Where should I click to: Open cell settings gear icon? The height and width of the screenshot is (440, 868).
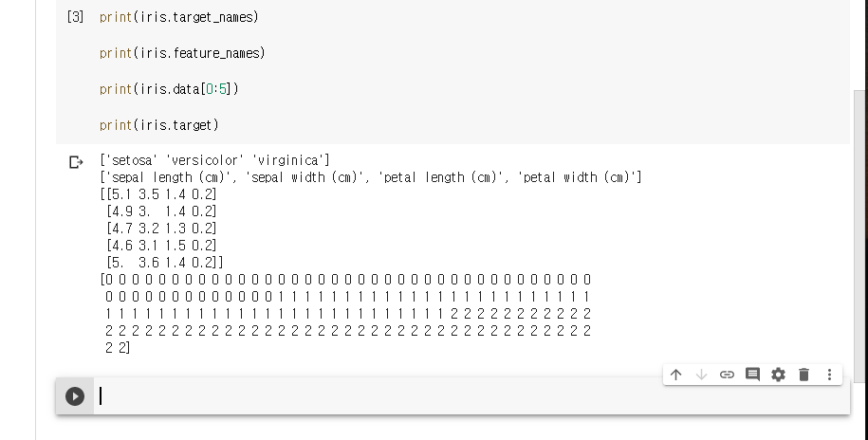pyautogui.click(x=778, y=375)
